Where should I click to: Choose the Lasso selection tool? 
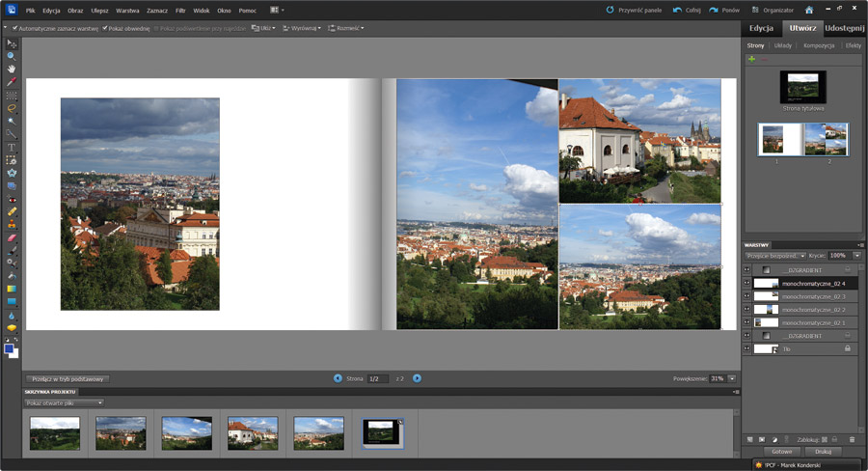12,108
